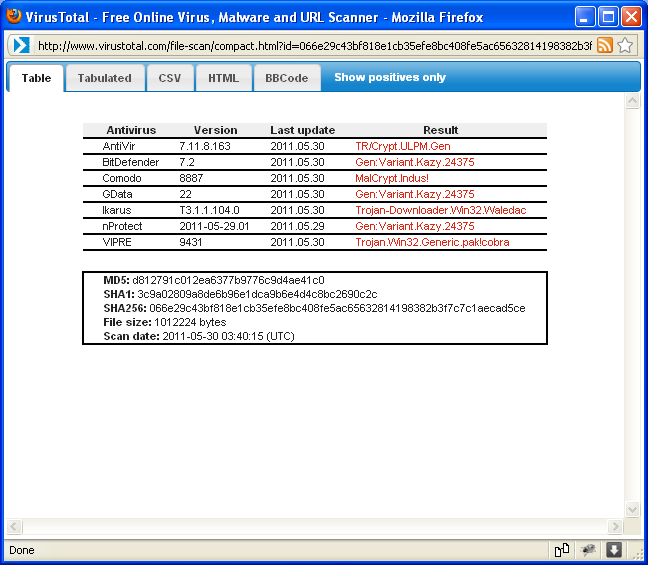Click the RSS feed icon in address bar
This screenshot has height=565, width=648.
(x=605, y=45)
